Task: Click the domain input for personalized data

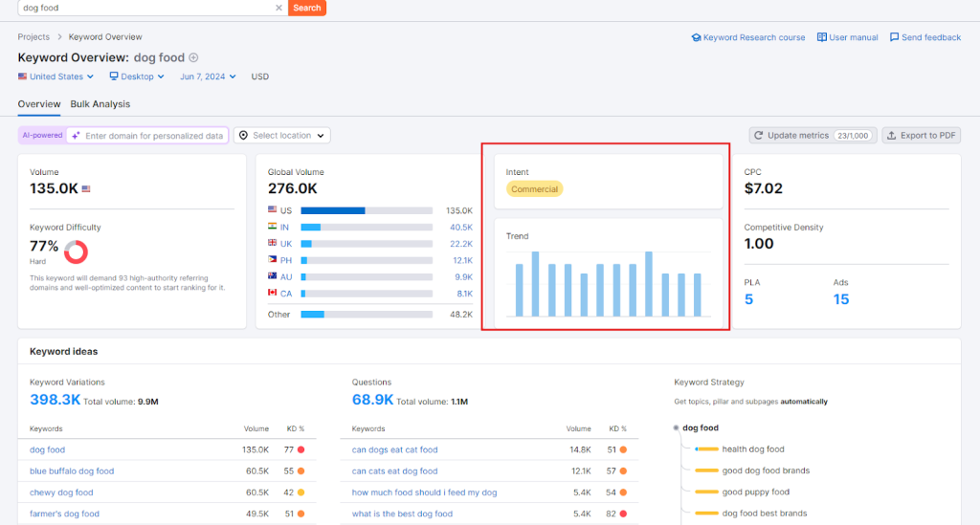Action: 153,136
